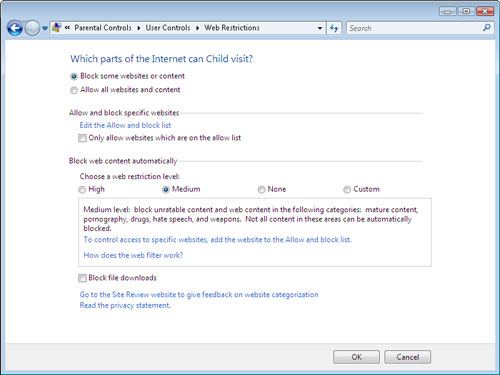Expand the address bar history dropdown
Viewport: 500px width, 375px height.
click(x=320, y=28)
